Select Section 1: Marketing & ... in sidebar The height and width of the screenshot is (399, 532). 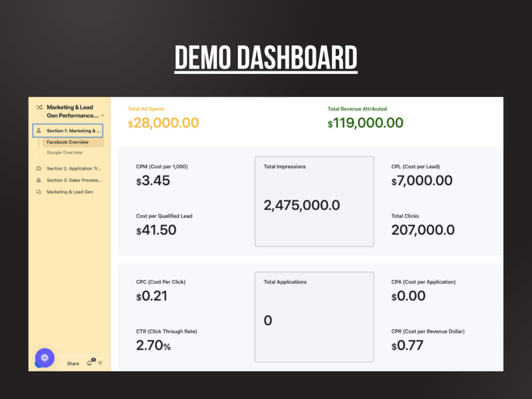(x=68, y=131)
